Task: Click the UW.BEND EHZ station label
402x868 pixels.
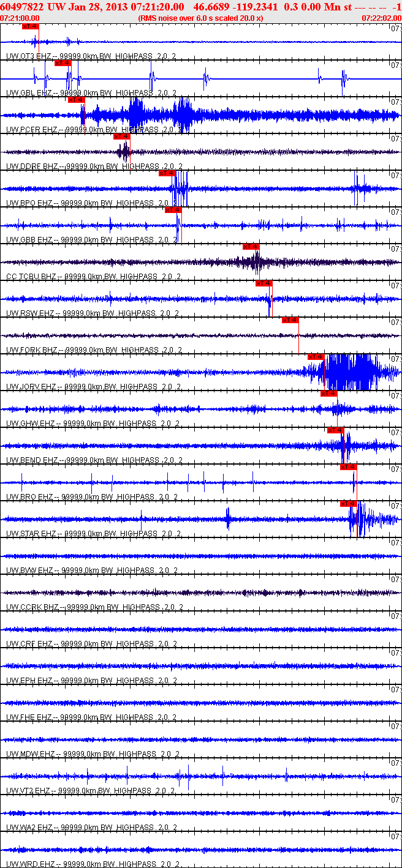Action: [x=32, y=460]
